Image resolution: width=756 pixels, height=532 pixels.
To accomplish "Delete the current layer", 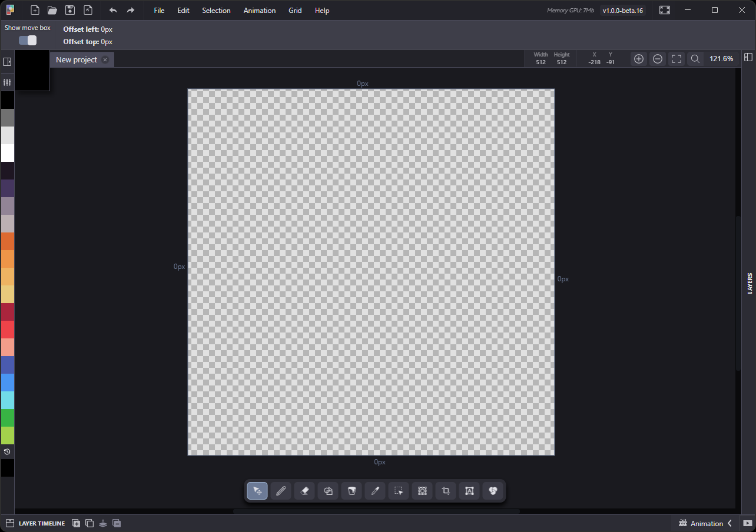I will click(x=117, y=523).
